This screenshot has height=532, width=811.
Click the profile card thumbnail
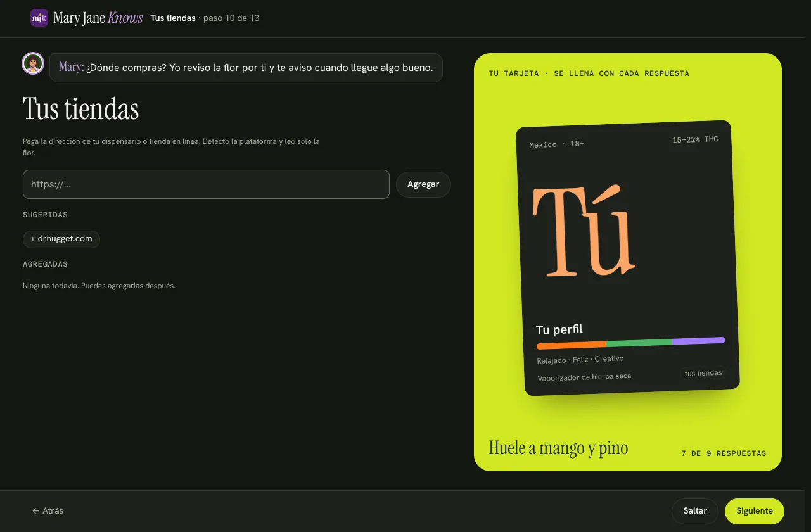pos(628,258)
